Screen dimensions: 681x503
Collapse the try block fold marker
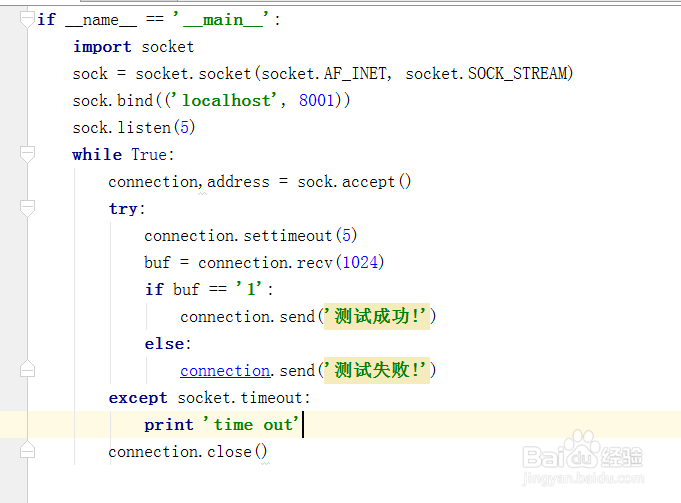click(x=27, y=208)
